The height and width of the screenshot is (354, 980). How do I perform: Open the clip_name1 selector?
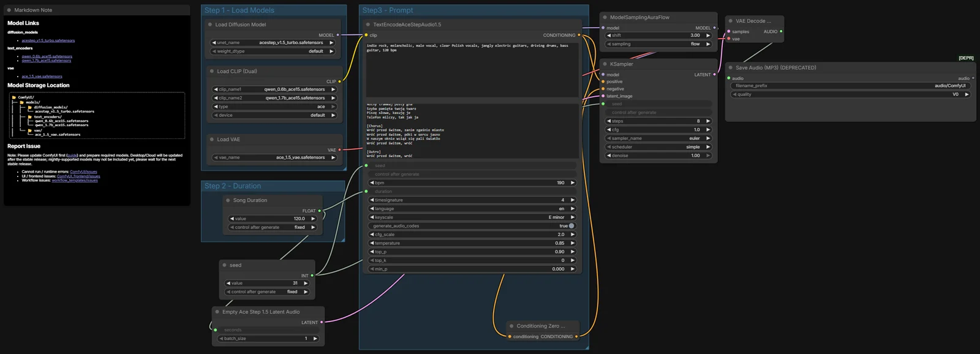(x=274, y=89)
